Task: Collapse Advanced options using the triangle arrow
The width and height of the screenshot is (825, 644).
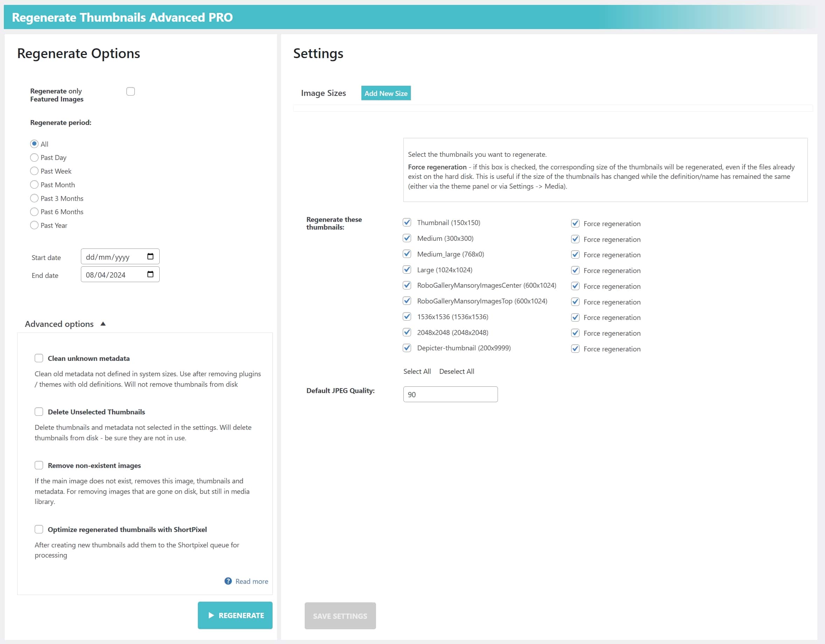Action: click(103, 324)
